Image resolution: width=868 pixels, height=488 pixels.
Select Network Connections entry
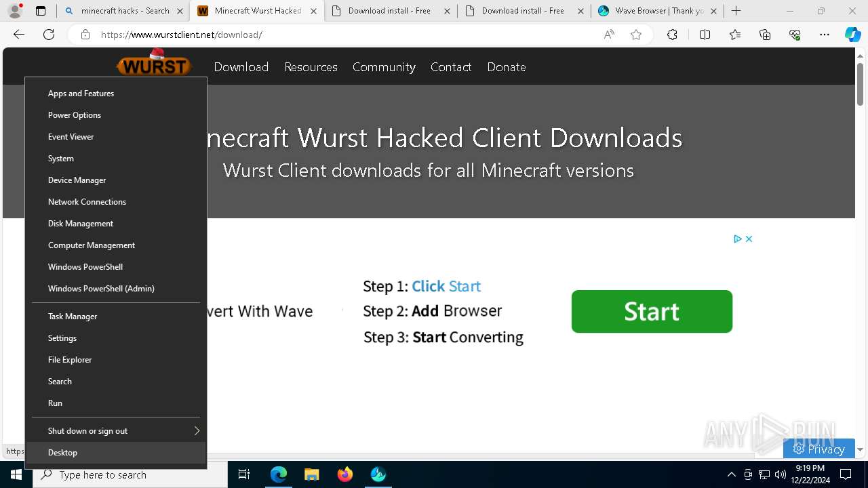116,202
